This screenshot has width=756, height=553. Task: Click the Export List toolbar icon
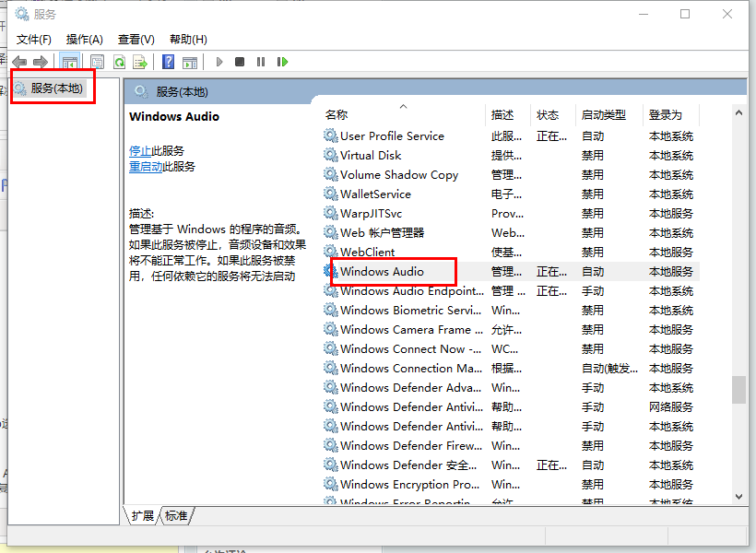click(140, 62)
